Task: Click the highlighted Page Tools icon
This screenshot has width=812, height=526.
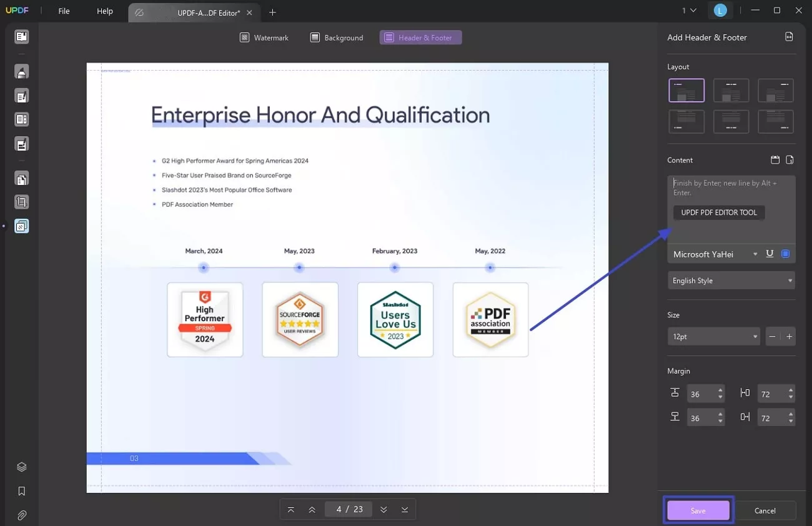Action: [22, 226]
